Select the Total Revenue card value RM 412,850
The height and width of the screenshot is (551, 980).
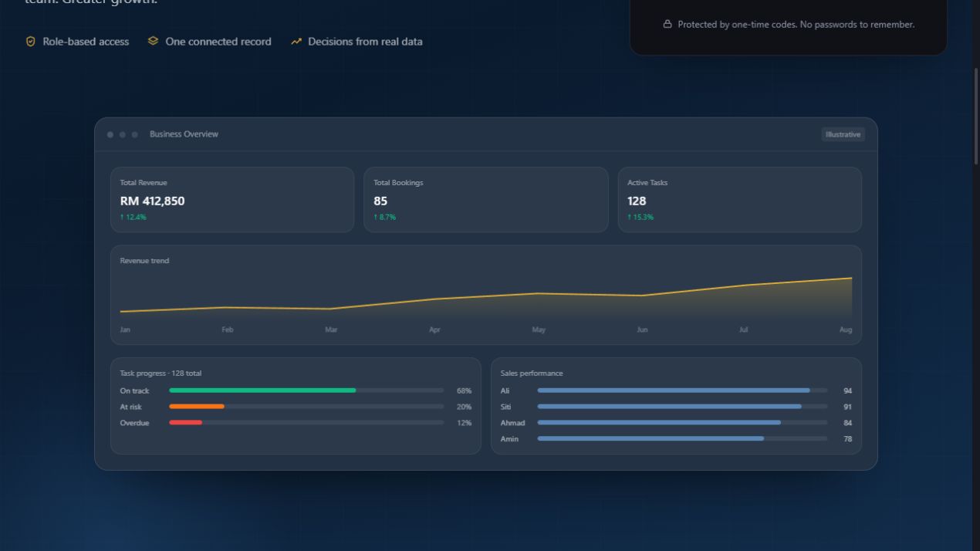(x=152, y=201)
